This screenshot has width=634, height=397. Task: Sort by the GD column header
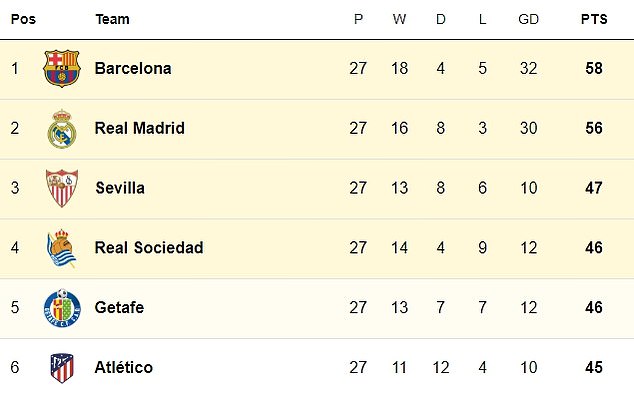tap(528, 19)
